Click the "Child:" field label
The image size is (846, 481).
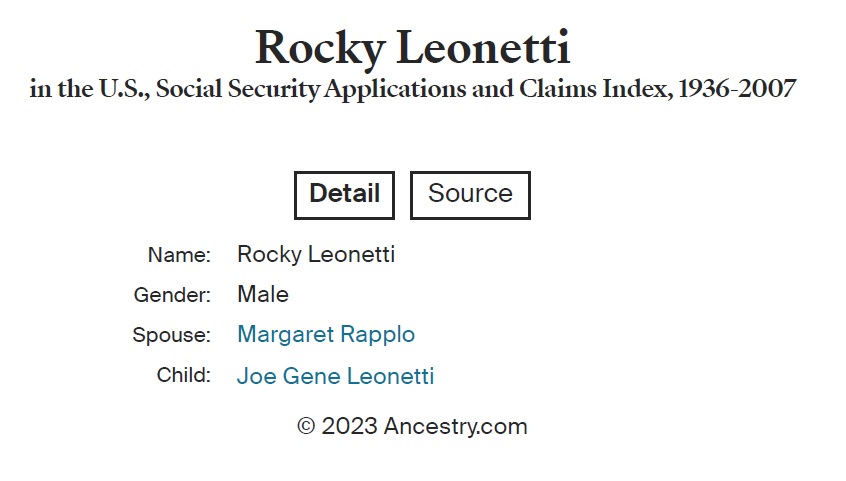[184, 376]
